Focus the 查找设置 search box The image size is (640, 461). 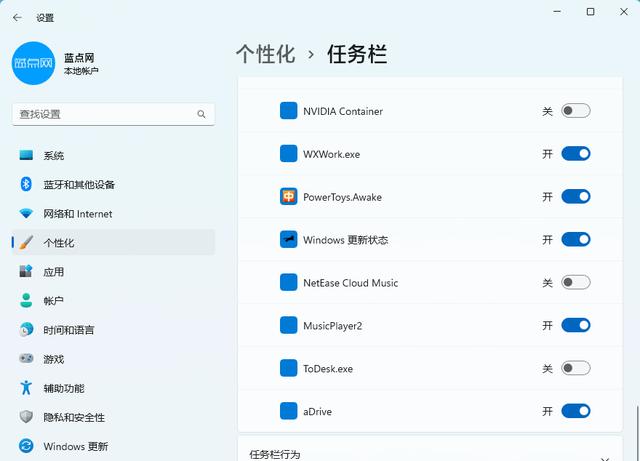point(113,114)
